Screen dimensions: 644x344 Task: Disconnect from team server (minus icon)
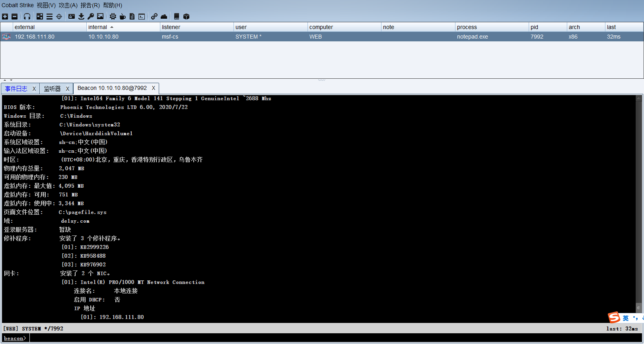[14, 16]
